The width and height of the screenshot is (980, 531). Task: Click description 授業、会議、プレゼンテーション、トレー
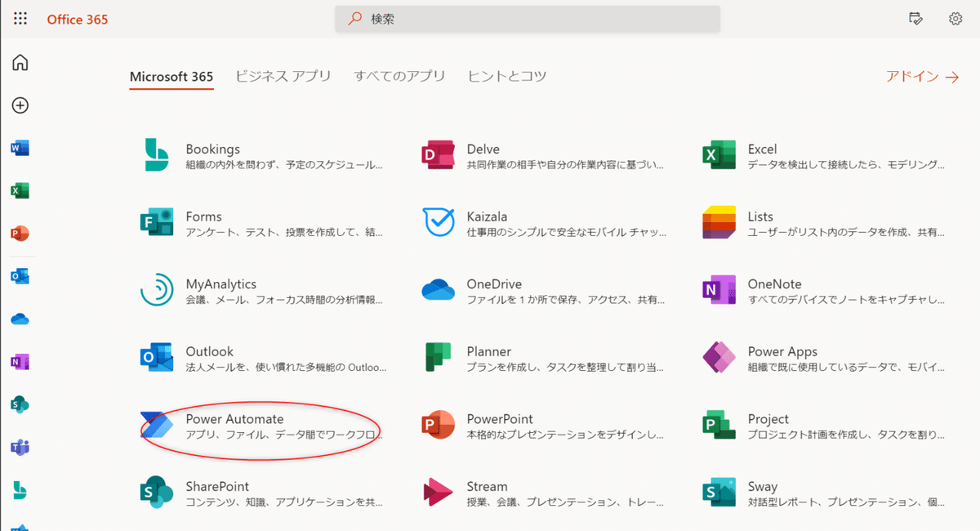(566, 502)
